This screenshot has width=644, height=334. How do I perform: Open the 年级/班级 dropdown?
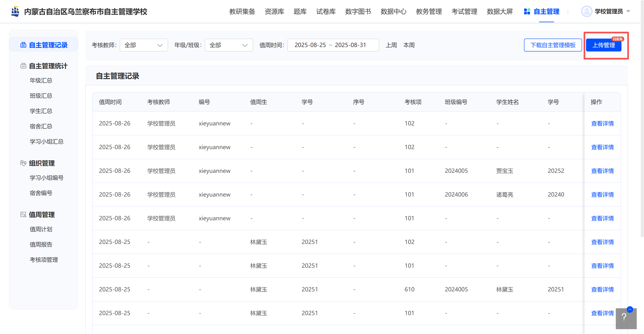(x=228, y=45)
